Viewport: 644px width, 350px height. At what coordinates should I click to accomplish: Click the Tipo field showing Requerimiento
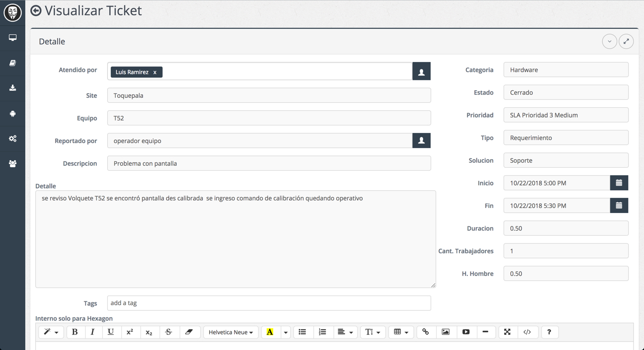tap(566, 137)
